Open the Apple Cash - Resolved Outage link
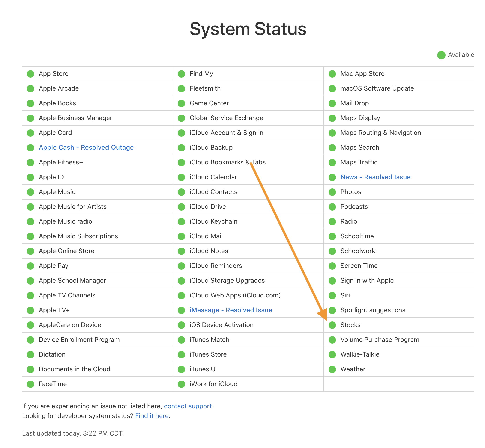485x448 pixels. tap(86, 147)
